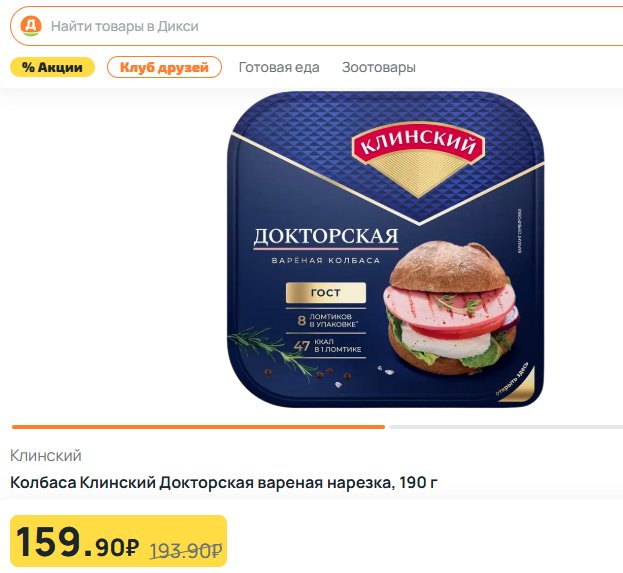Select the first orange gallery indicator segment
This screenshot has height=573, width=623.
coord(198,427)
